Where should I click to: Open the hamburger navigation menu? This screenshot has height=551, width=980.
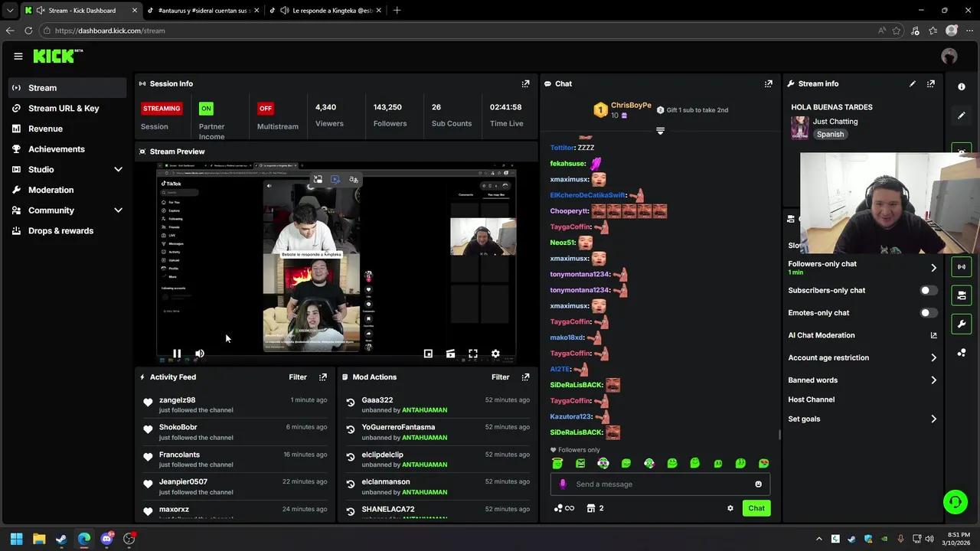click(18, 56)
